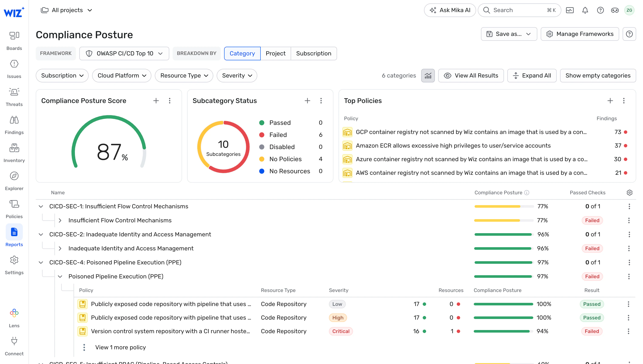
Task: Open Inventory in the sidebar
Action: pyautogui.click(x=14, y=153)
